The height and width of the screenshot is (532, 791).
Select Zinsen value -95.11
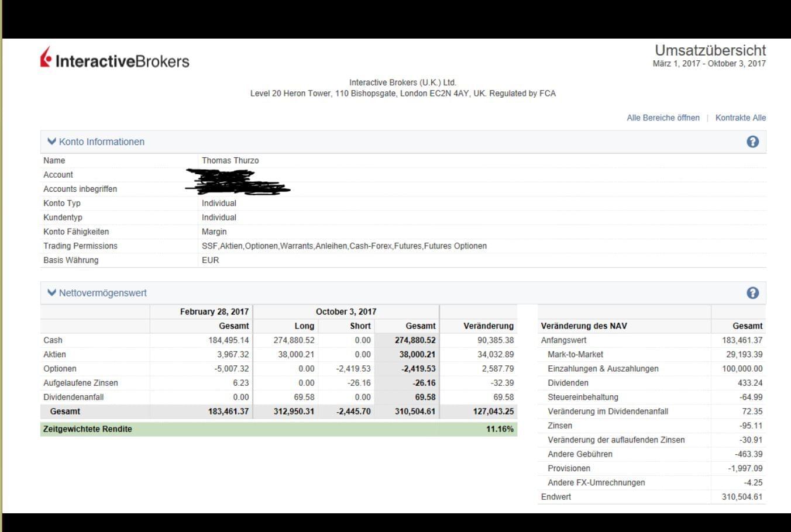click(750, 426)
